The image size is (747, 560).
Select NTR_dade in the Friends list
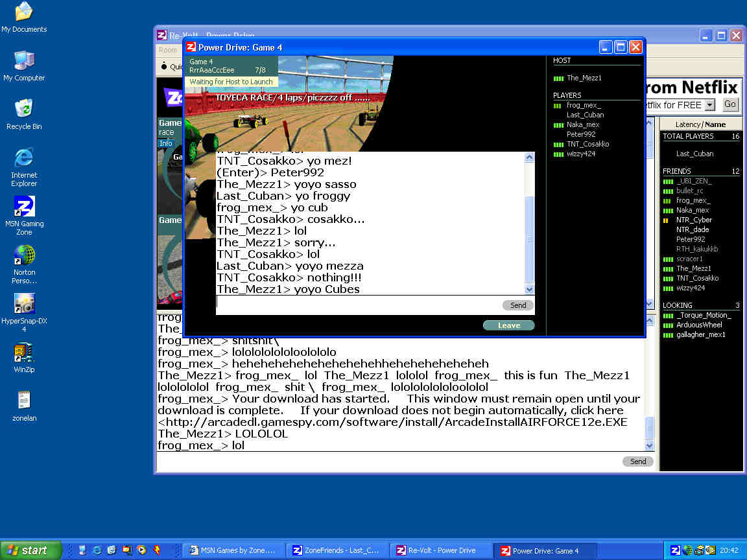coord(693,229)
